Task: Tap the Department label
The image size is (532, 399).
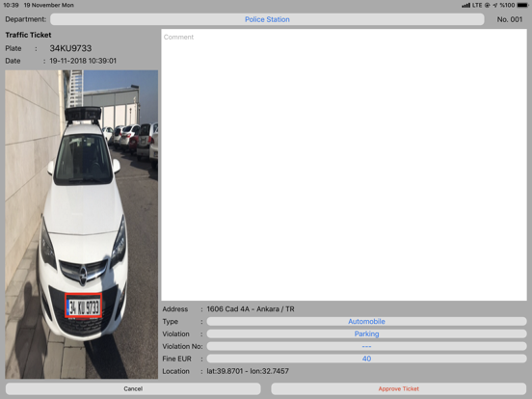Action: pyautogui.click(x=26, y=19)
